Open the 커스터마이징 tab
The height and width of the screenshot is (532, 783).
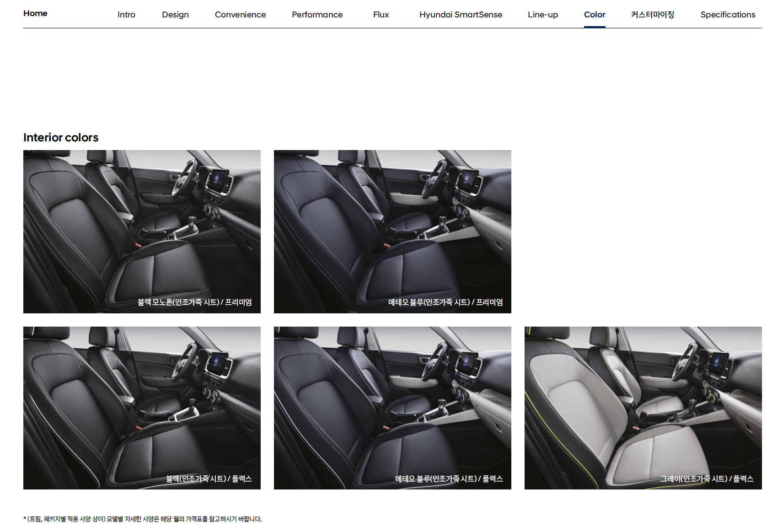[x=653, y=15]
